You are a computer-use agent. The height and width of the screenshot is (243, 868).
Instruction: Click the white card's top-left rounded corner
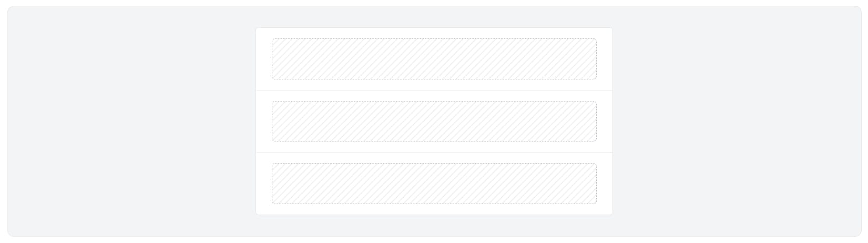[x=257, y=29]
